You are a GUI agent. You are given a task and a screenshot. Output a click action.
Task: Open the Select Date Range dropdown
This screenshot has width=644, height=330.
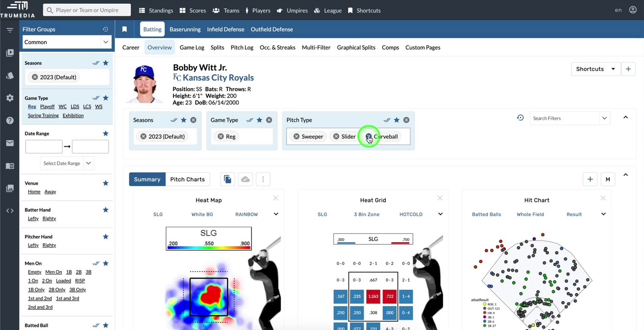[x=67, y=163]
